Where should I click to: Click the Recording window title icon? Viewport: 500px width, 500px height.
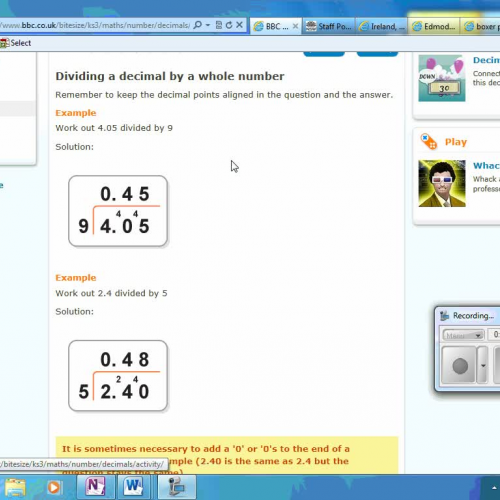[x=444, y=316]
